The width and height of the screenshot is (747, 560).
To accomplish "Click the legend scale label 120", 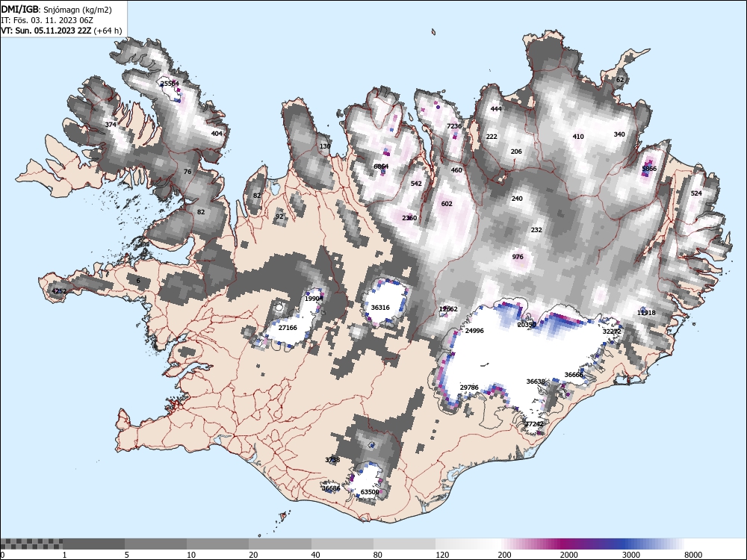I will (442, 555).
